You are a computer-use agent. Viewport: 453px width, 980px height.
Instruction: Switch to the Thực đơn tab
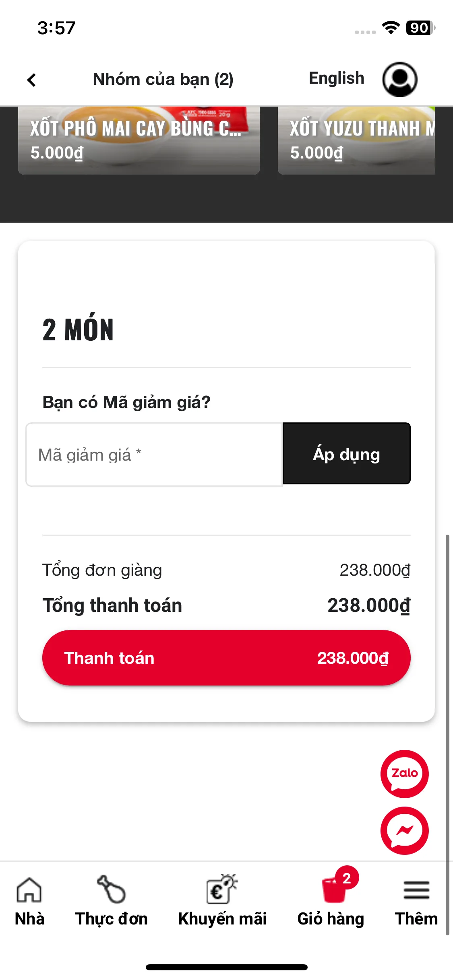point(111,901)
